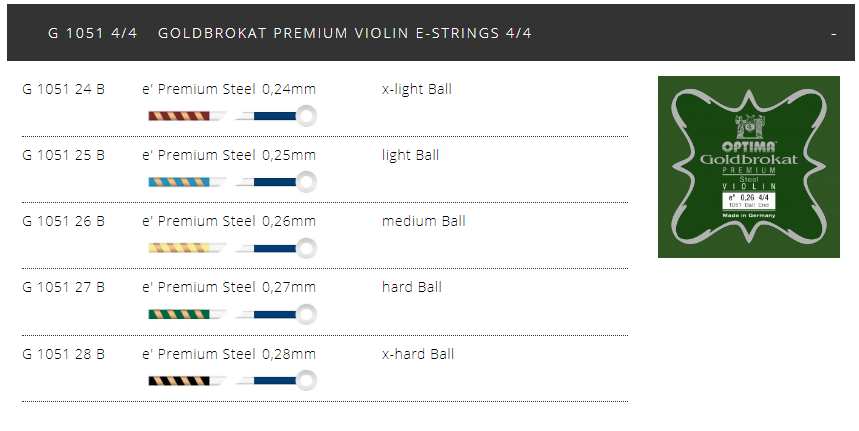Click the black-striped x-hard string winding icon
This screenshot has height=431, width=859.
tap(178, 380)
